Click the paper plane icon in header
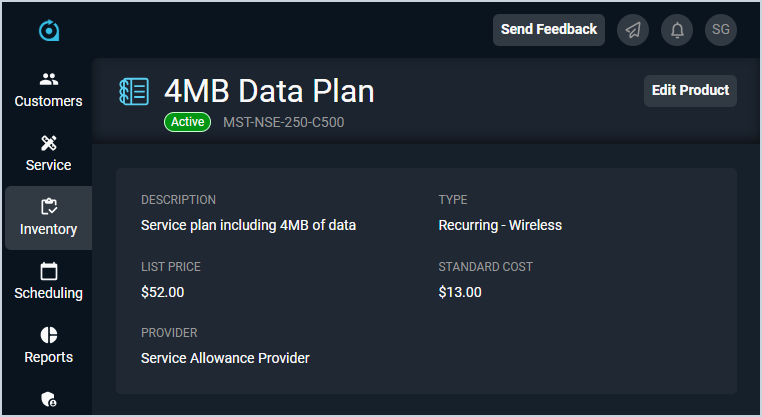The height and width of the screenshot is (417, 762). [x=633, y=30]
